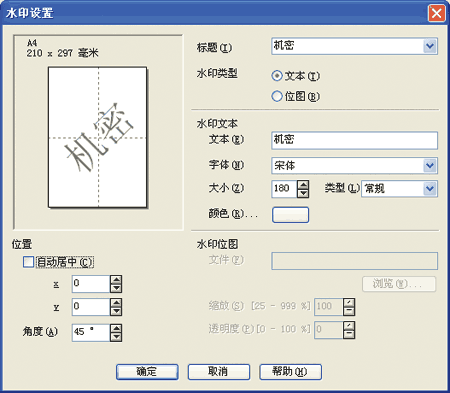
Task: Decrease the 角度 angle with down arrow
Action: [x=116, y=337]
